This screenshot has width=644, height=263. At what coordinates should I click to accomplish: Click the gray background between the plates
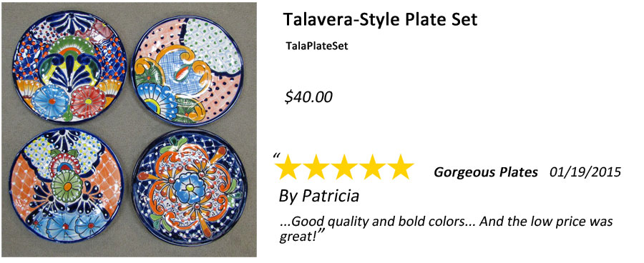coord(127,125)
